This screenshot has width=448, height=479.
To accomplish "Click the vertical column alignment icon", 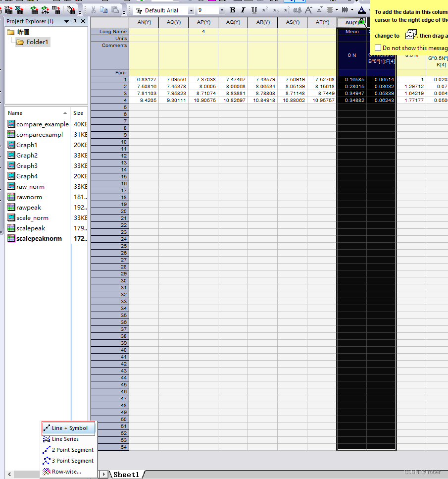I will click(x=345, y=10).
